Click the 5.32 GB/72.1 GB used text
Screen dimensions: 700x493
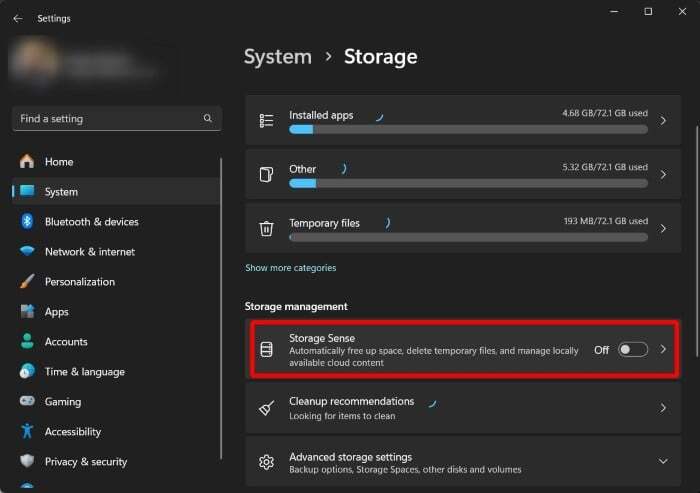[604, 167]
